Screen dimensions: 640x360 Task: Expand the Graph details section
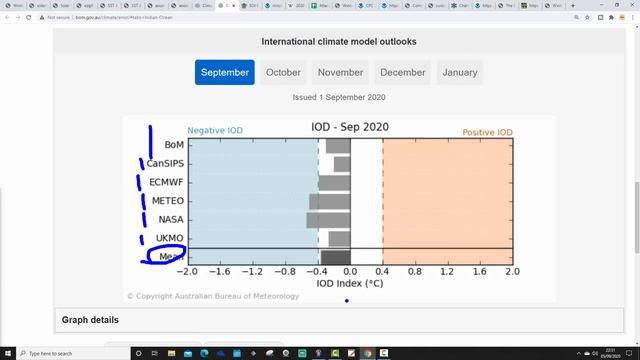[339, 320]
